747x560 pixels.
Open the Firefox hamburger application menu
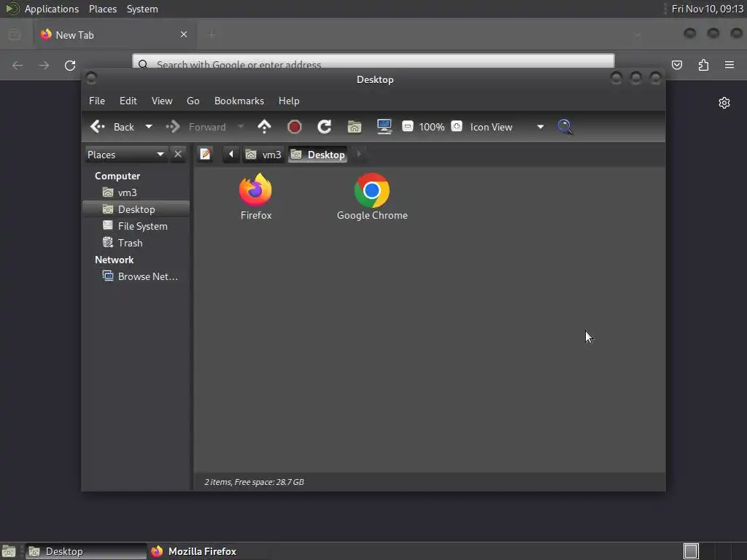click(x=729, y=65)
